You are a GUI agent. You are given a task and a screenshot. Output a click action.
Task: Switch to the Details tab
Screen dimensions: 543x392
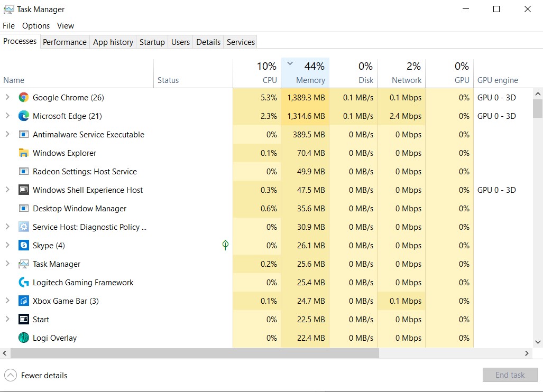[x=208, y=42]
